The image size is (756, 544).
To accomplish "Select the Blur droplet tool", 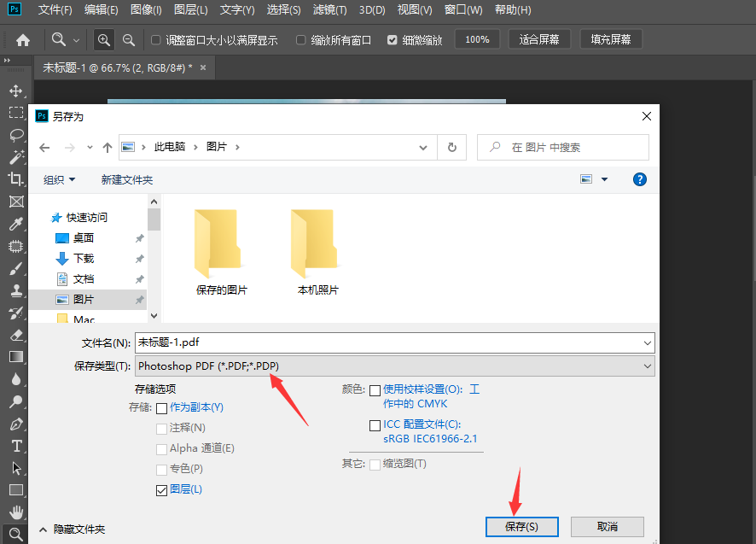I will pos(16,379).
